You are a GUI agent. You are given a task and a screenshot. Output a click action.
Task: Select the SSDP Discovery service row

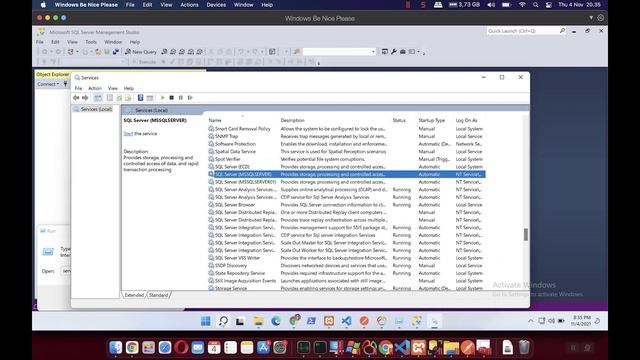[346, 266]
